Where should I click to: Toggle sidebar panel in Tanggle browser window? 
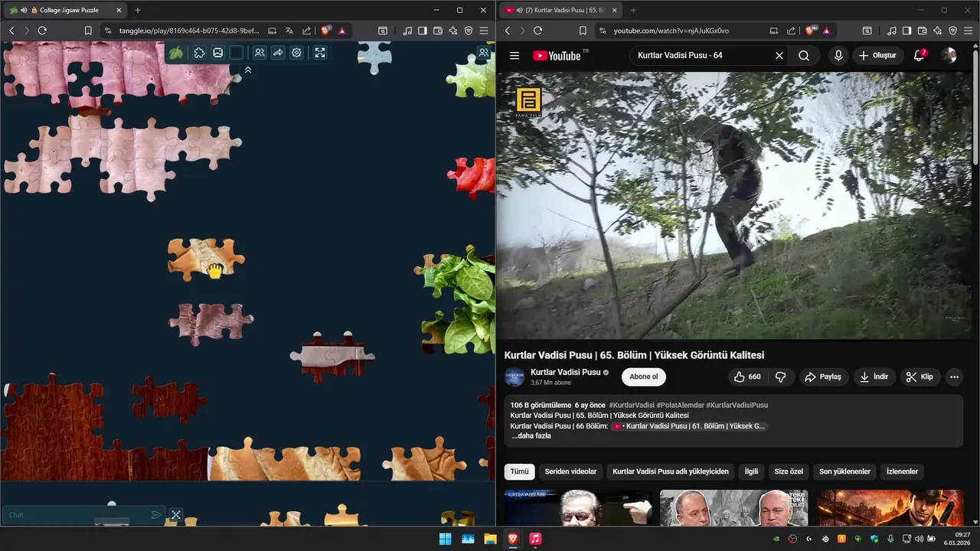[x=422, y=31]
